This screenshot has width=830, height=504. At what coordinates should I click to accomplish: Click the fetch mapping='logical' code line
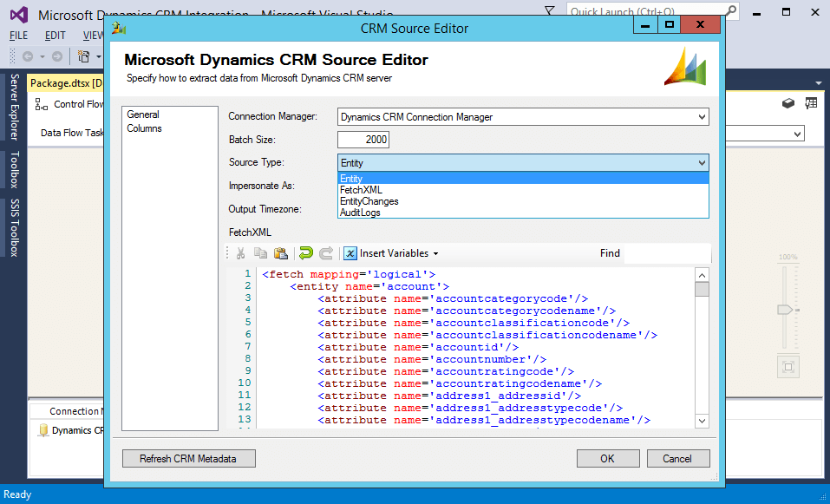349,274
